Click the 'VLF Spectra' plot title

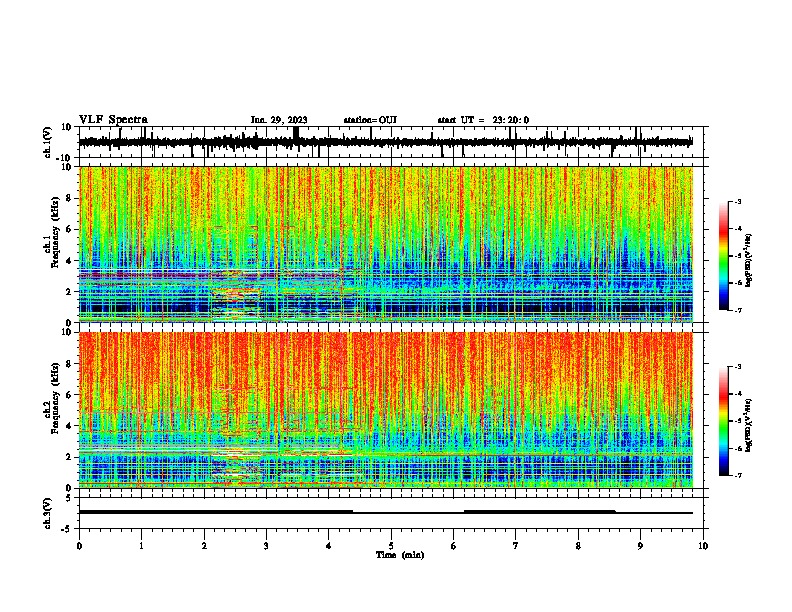tap(113, 120)
